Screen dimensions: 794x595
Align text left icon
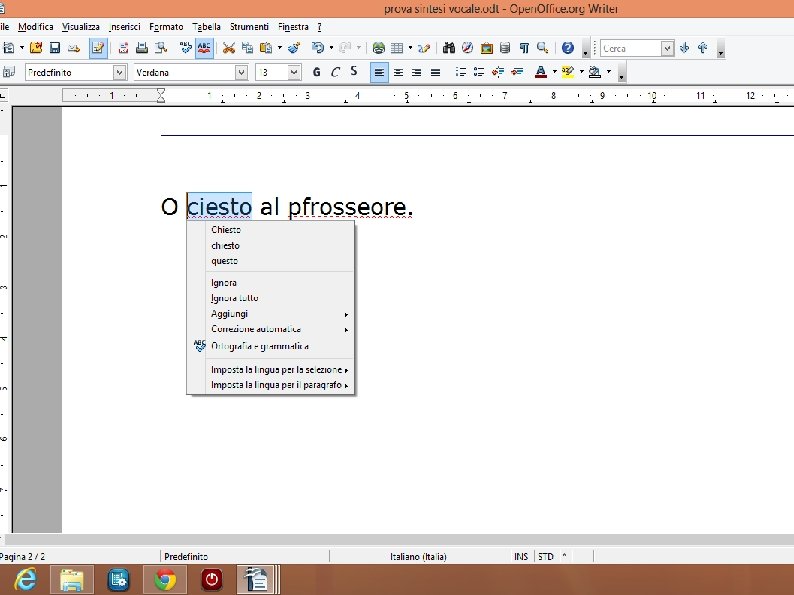pos(379,72)
